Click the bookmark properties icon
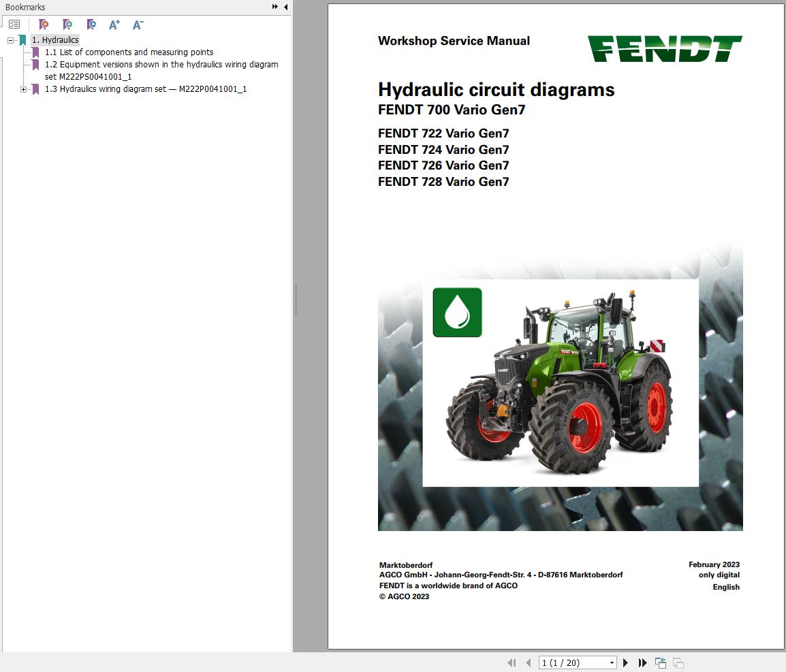Screen dimensions: 786x672 [91, 24]
